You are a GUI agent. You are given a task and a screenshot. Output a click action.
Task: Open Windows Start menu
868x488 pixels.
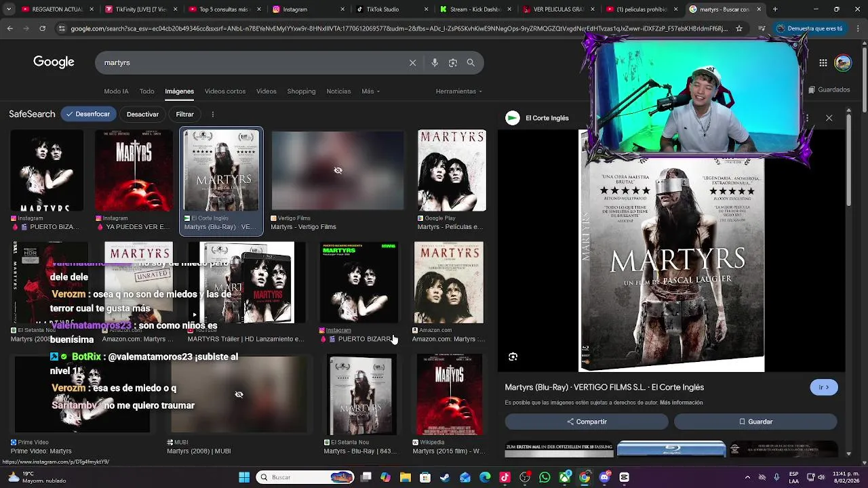(244, 477)
